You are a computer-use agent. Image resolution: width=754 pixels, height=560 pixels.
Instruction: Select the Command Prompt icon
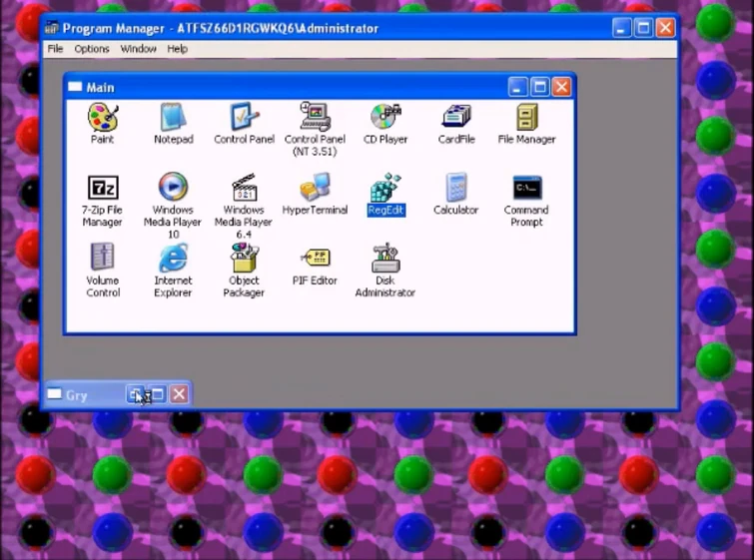click(527, 188)
